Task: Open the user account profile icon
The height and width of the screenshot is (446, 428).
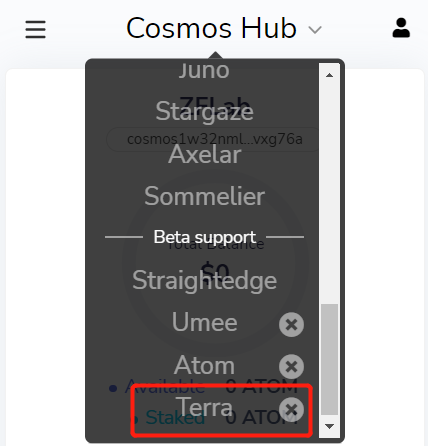Action: (x=401, y=28)
